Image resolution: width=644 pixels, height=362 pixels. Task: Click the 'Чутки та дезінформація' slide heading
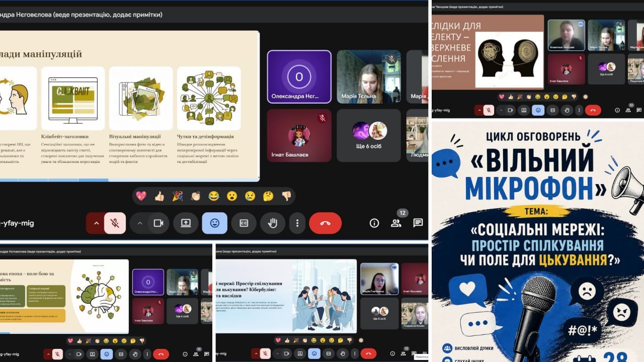point(205,136)
